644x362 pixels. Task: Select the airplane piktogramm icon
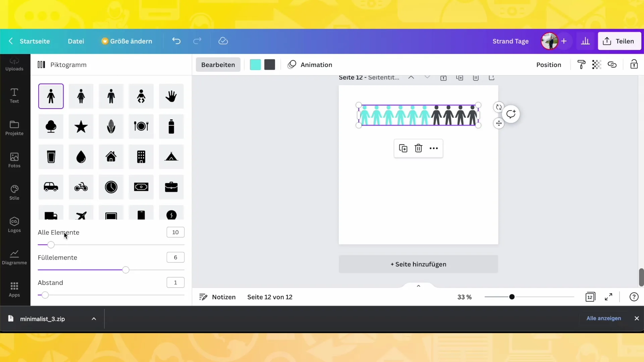click(x=81, y=216)
